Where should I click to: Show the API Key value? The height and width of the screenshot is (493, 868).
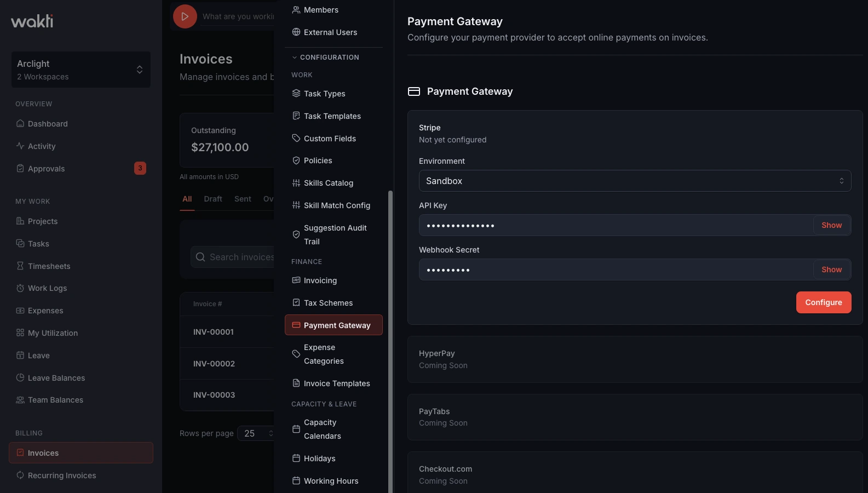831,225
